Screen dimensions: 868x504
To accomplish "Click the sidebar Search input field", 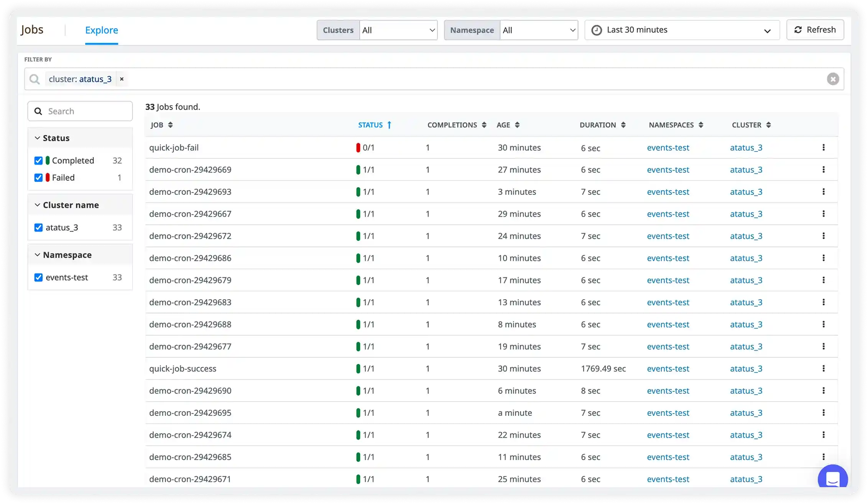I will (80, 111).
